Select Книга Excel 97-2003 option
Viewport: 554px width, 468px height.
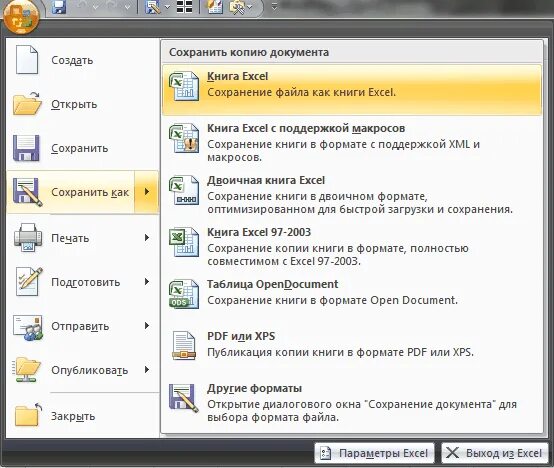pos(352,246)
